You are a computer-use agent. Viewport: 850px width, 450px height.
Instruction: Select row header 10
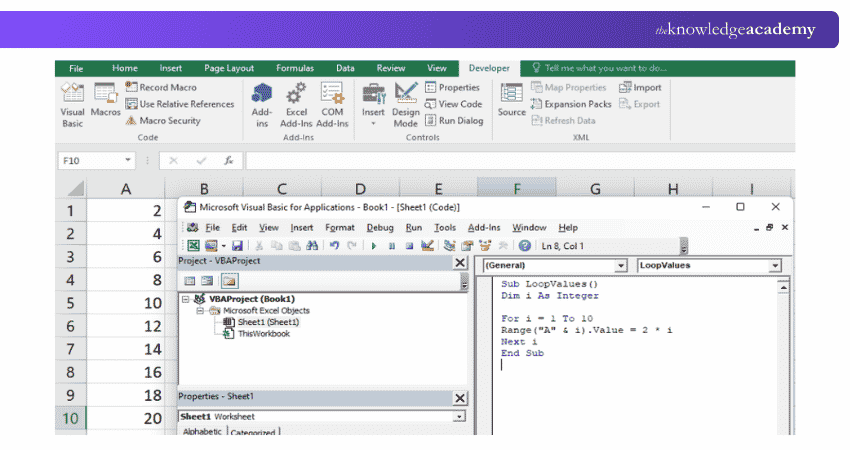point(70,419)
